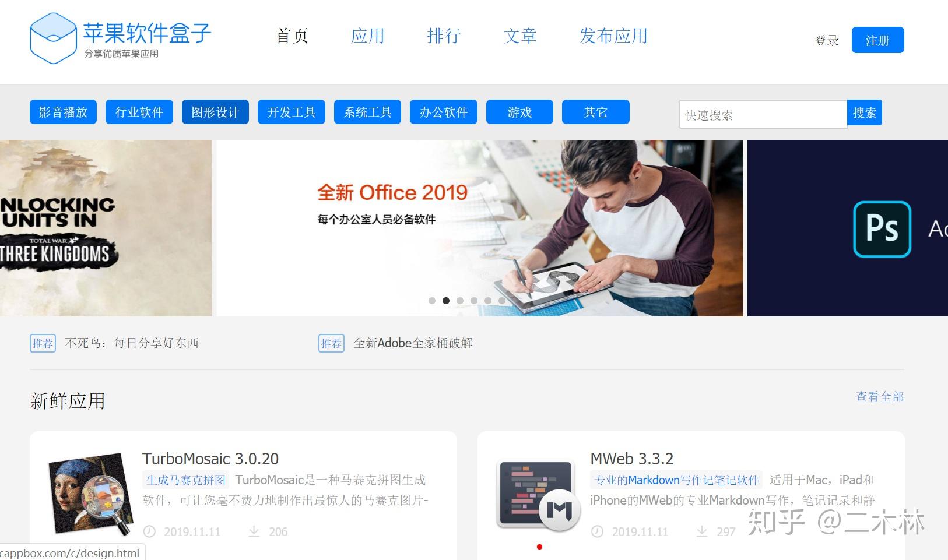Open the 文章 nav item
The image size is (948, 560).
point(520,36)
